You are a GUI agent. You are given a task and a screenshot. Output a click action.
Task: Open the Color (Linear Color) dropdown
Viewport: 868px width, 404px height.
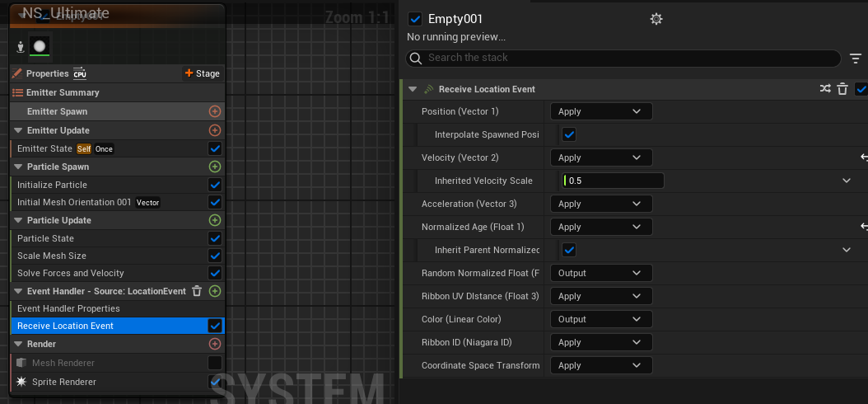[x=600, y=319]
